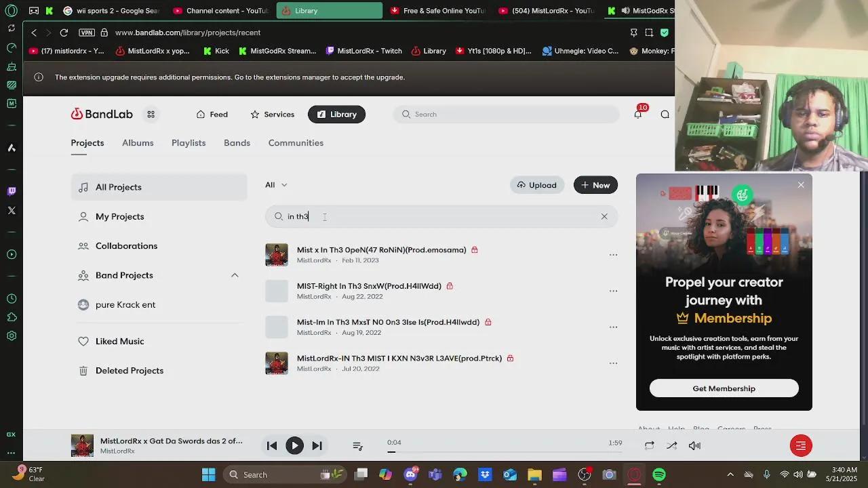Click the project search field with 'in th3'

point(441,216)
